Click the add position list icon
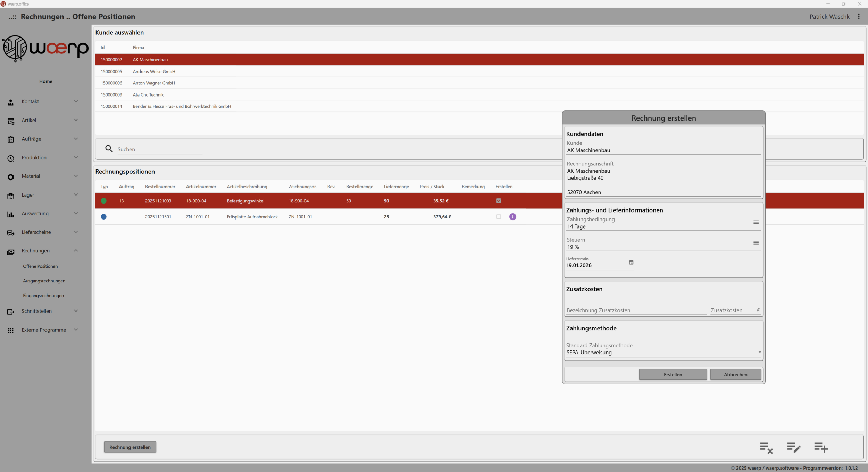Screen dimensions: 868x472 pos(821,447)
